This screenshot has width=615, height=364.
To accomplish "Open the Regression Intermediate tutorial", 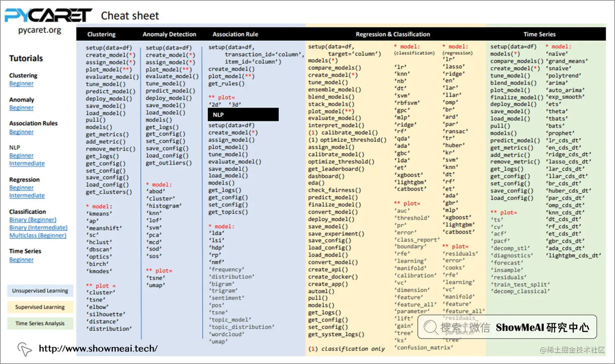I will pyautogui.click(x=27, y=196).
